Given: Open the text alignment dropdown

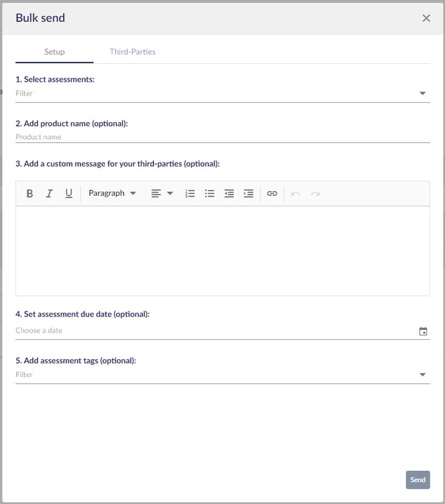Looking at the screenshot, I should click(x=161, y=193).
